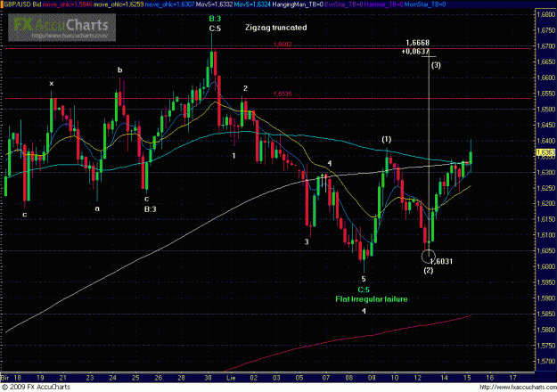Click the 1,6400 price axis label
This screenshot has width=557, height=392.
(x=546, y=141)
